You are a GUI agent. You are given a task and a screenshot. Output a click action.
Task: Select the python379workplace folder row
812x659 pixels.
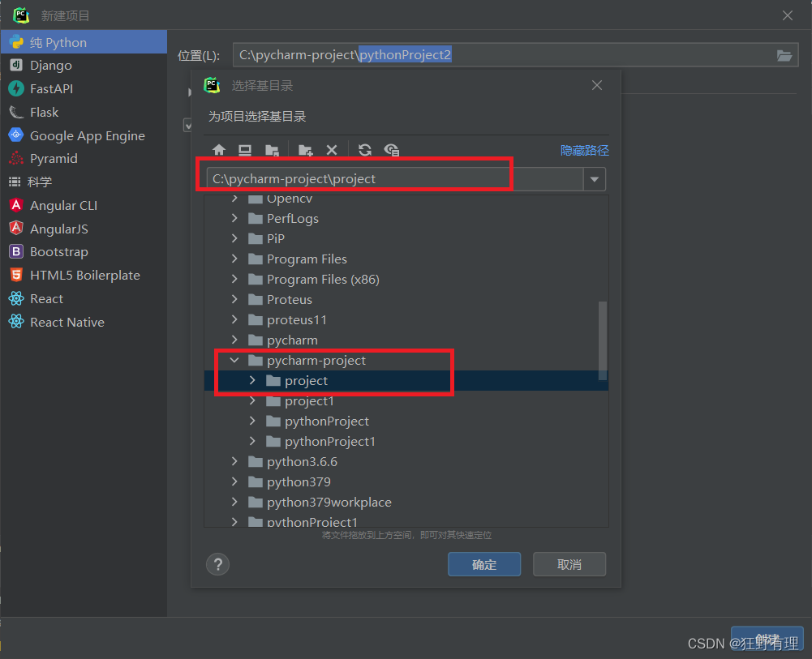[406, 503]
